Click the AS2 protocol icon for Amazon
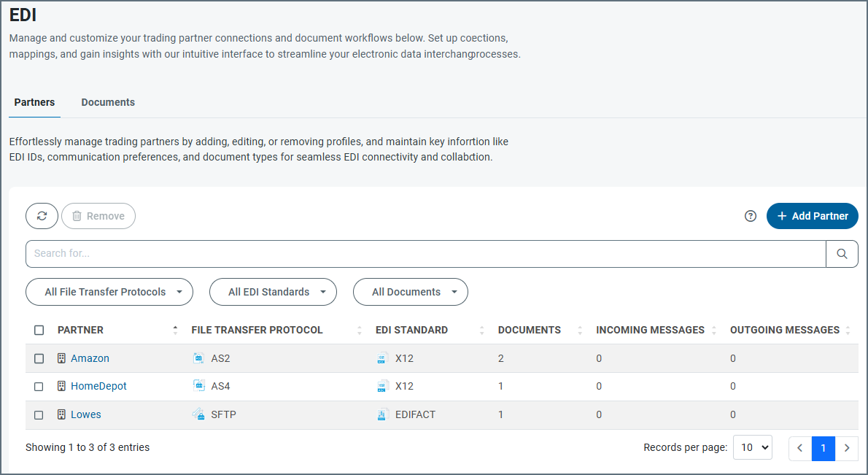The height and width of the screenshot is (475, 868). point(198,358)
